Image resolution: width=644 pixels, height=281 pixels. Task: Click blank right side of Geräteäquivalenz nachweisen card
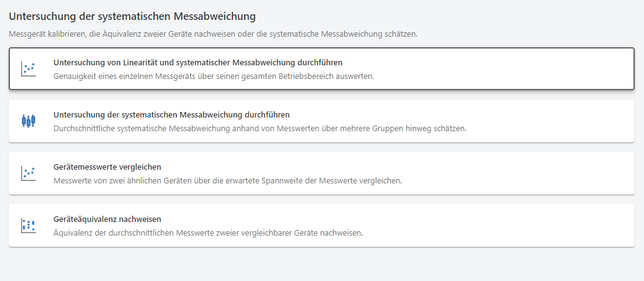[x=528, y=226]
